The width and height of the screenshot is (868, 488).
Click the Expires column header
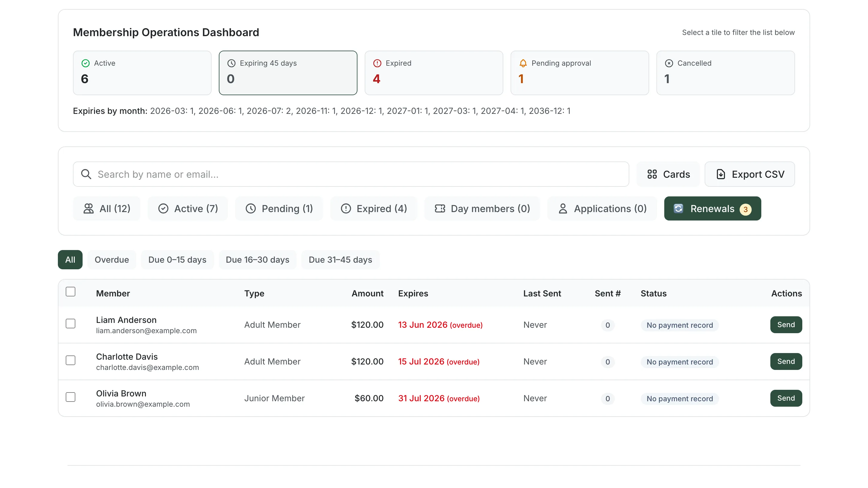click(413, 293)
